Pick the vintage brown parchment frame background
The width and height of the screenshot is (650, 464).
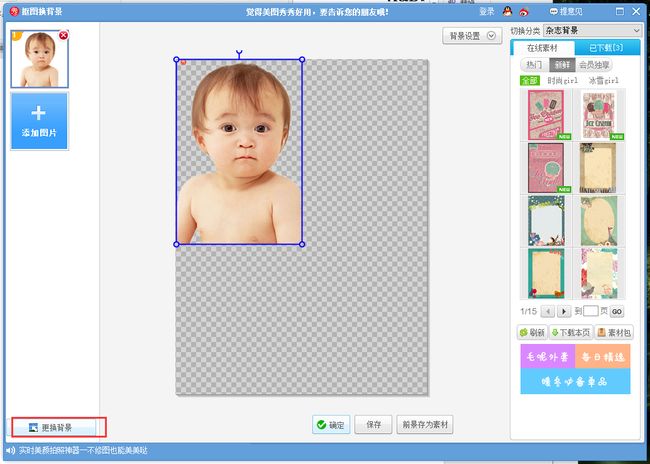click(599, 168)
